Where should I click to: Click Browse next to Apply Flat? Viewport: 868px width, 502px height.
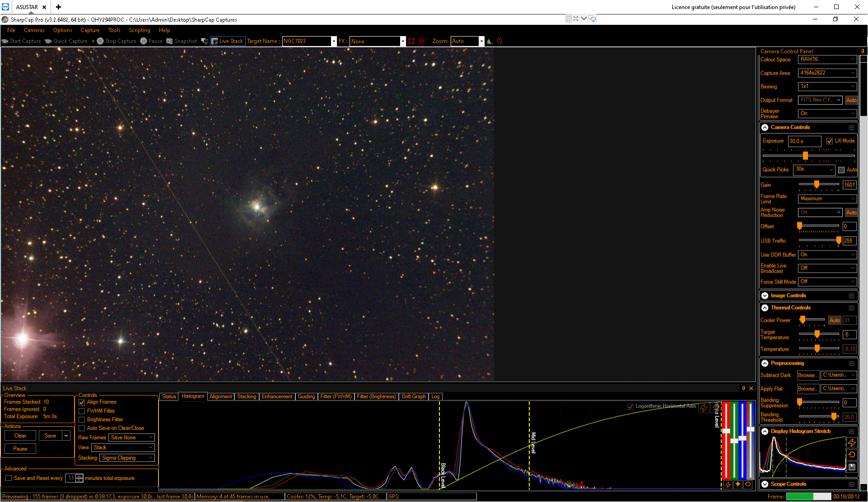(x=808, y=389)
